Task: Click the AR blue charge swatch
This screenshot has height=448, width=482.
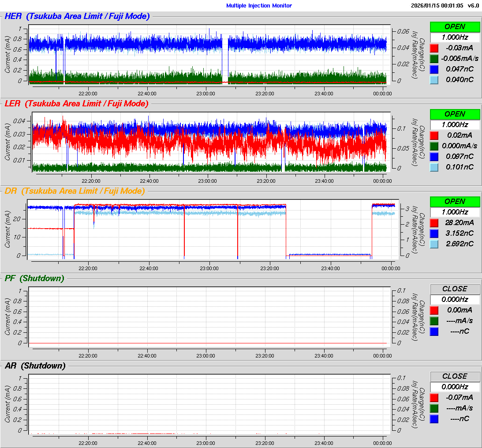Action: 434,418
